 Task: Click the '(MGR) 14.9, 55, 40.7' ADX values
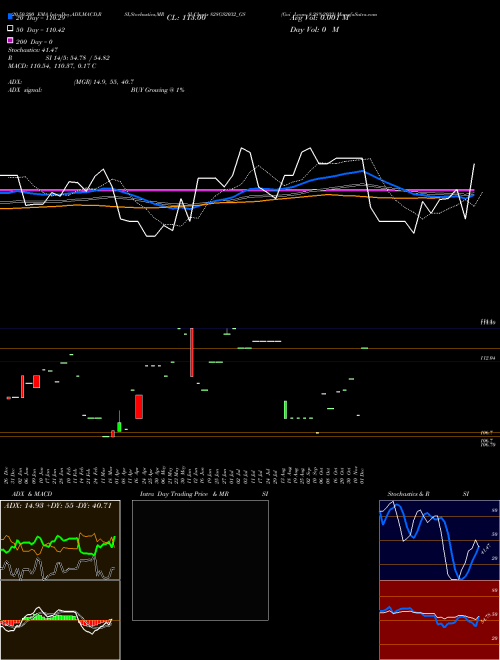[x=104, y=82]
